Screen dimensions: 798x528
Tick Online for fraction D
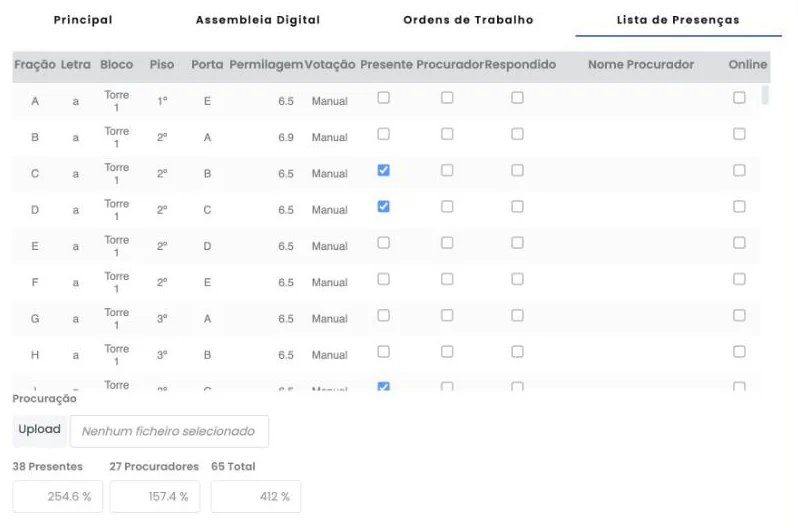coord(739,206)
